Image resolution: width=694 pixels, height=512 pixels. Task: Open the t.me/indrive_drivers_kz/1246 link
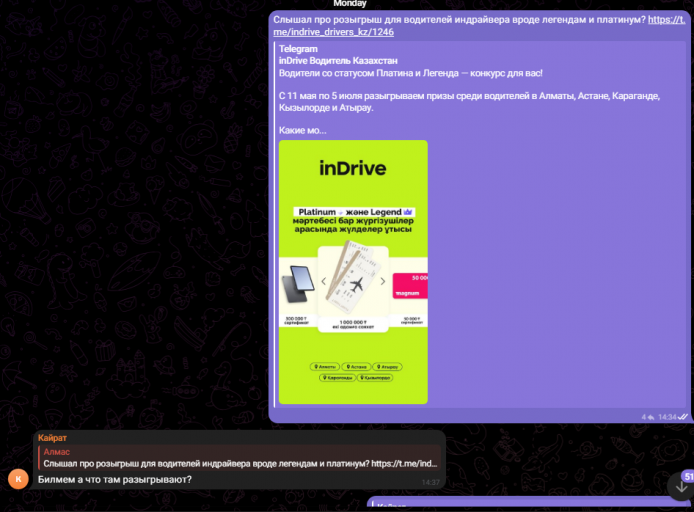click(333, 32)
